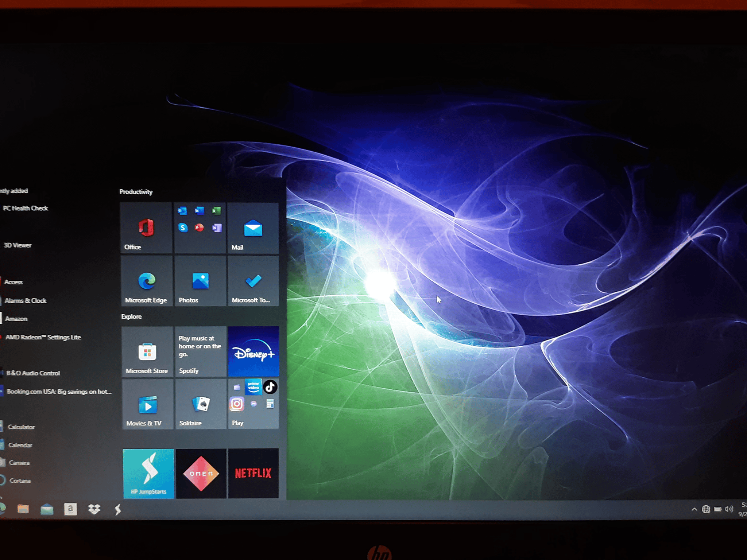Open AMD Radeon Settings Lite in app list

click(x=43, y=338)
